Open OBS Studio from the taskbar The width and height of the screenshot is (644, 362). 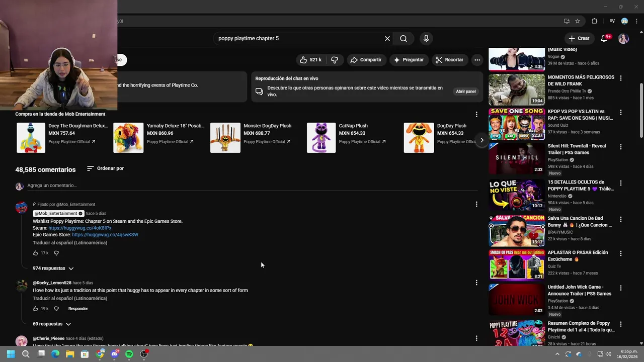[x=144, y=354]
